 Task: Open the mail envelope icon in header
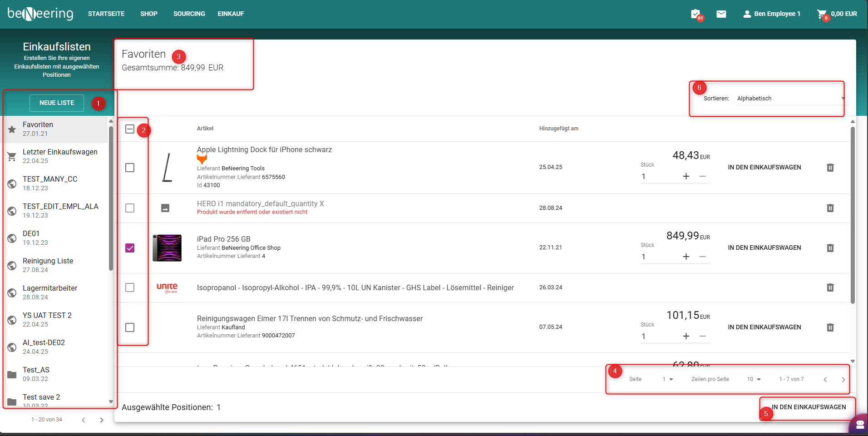[721, 14]
